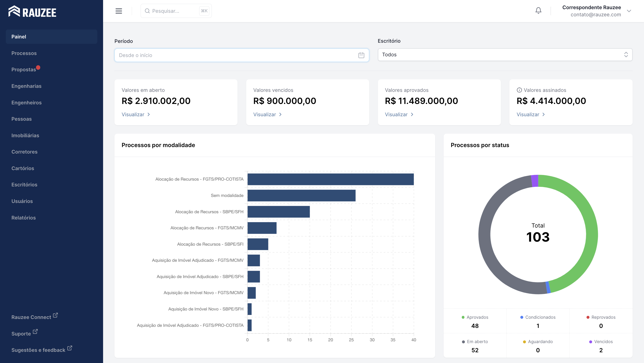Open Cartórios in the sidebar
This screenshot has width=644, height=363.
(x=23, y=168)
